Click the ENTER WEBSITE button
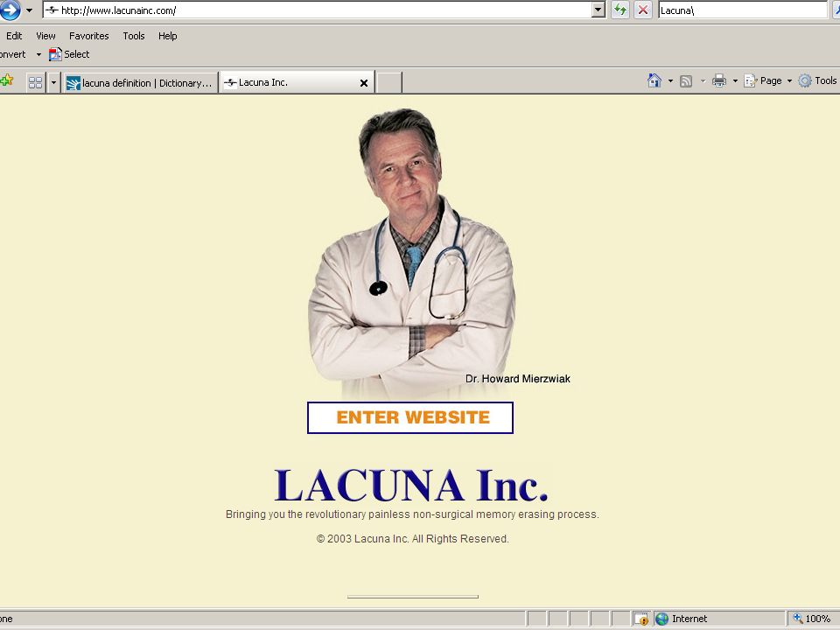Image resolution: width=840 pixels, height=630 pixels. click(x=410, y=417)
